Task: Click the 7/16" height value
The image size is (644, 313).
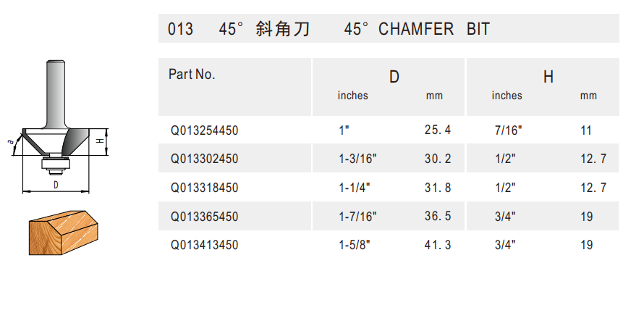Action: 507,131
